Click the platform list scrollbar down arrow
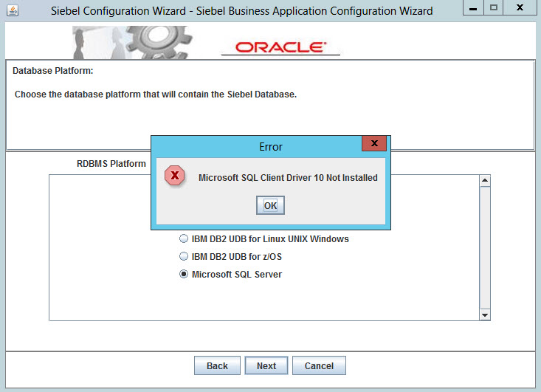The height and width of the screenshot is (392, 541). pyautogui.click(x=485, y=314)
